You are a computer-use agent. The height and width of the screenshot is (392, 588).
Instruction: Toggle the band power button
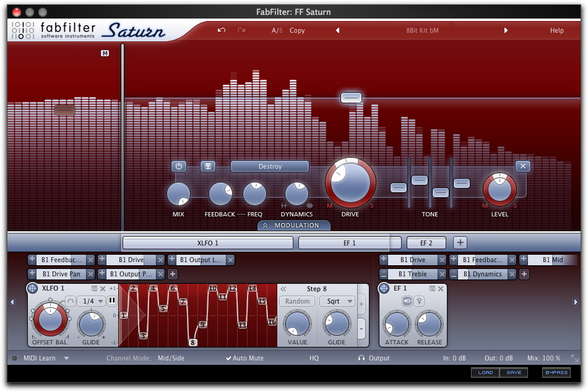(179, 166)
